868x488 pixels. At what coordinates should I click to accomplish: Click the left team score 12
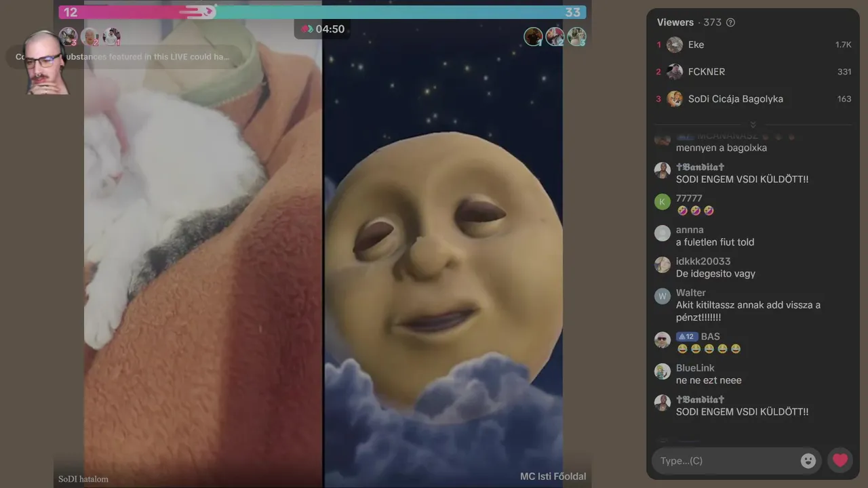click(71, 12)
